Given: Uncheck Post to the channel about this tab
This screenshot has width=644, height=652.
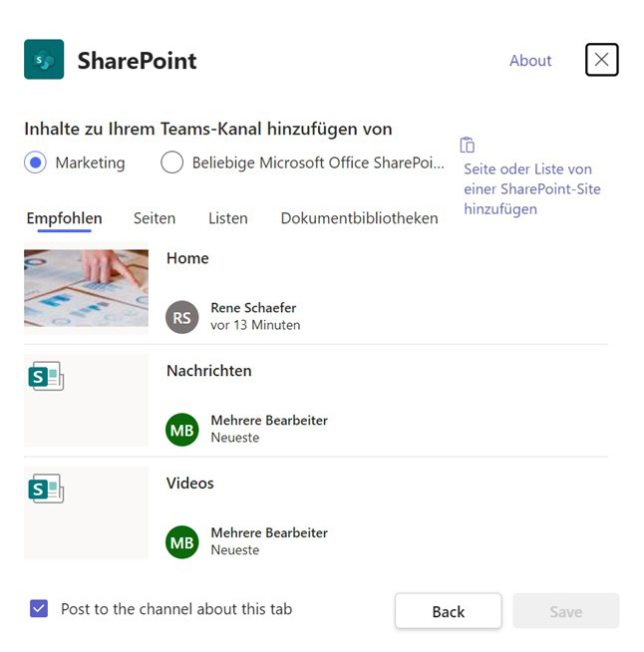Looking at the screenshot, I should pos(39,608).
